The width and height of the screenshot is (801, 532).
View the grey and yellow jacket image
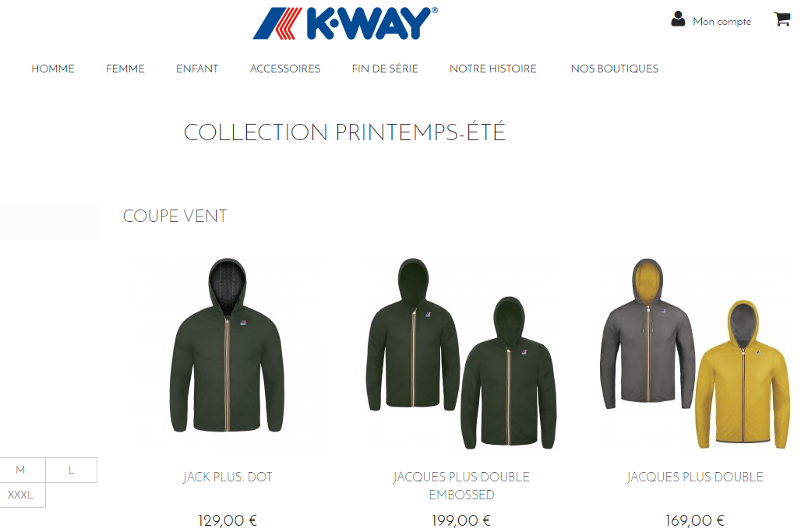[x=695, y=352]
